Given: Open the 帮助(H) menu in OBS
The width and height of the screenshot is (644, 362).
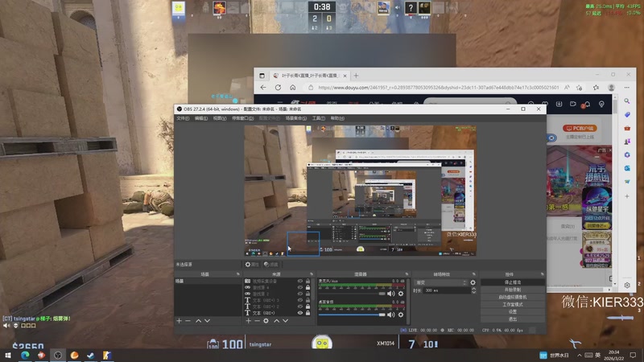Looking at the screenshot, I should 337,118.
